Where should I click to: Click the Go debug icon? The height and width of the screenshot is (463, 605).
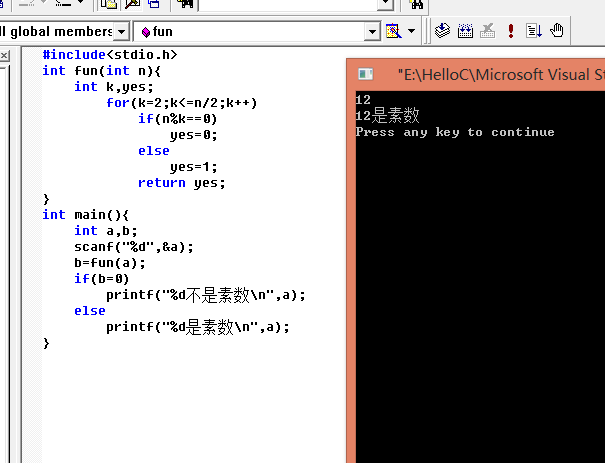point(534,30)
